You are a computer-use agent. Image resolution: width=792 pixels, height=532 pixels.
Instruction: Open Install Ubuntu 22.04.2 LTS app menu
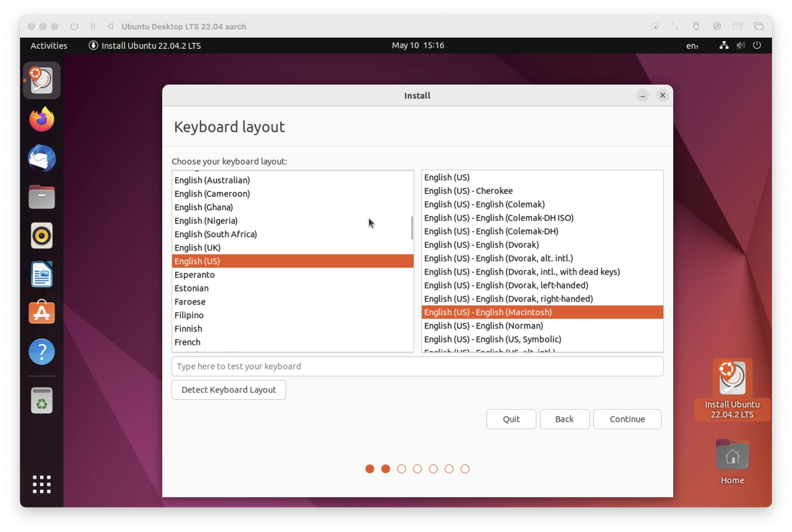[x=145, y=46]
